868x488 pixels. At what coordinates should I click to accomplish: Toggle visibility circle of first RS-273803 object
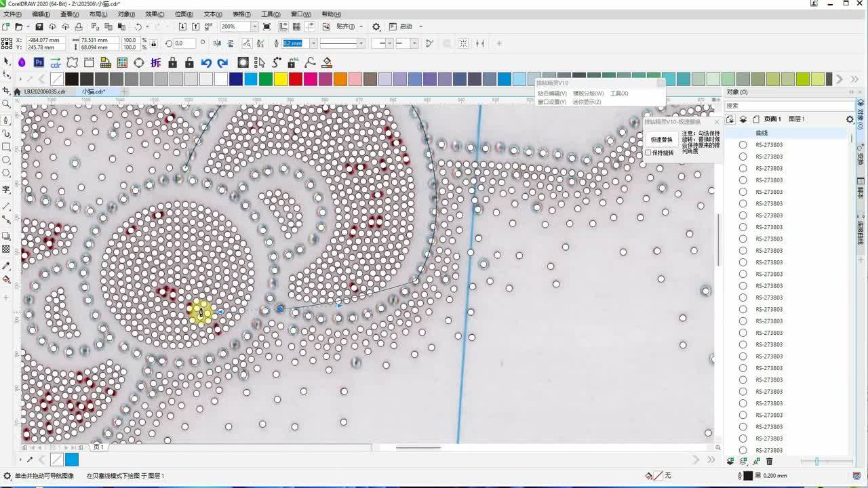[743, 145]
